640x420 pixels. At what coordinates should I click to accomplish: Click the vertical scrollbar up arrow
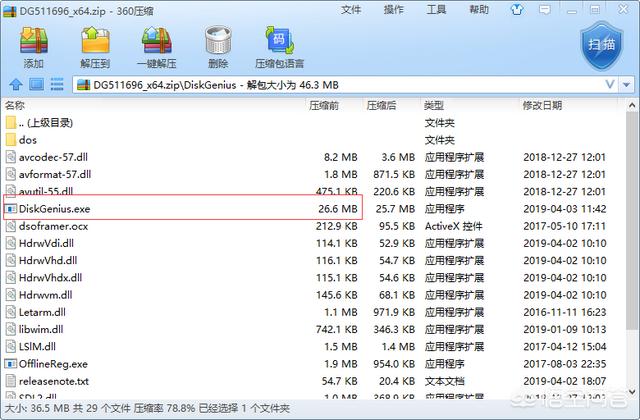(x=632, y=106)
